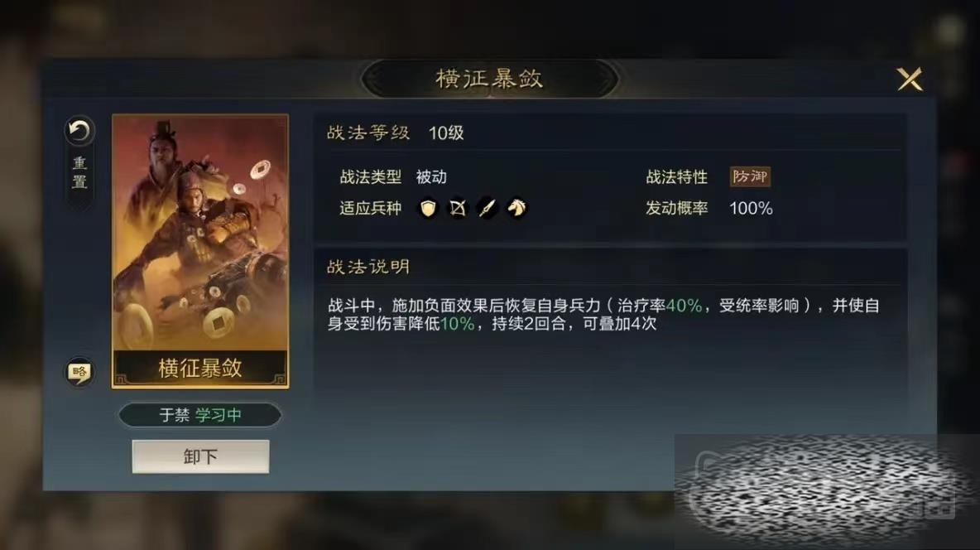
Task: Select the archer bow troop icon
Action: (x=458, y=208)
